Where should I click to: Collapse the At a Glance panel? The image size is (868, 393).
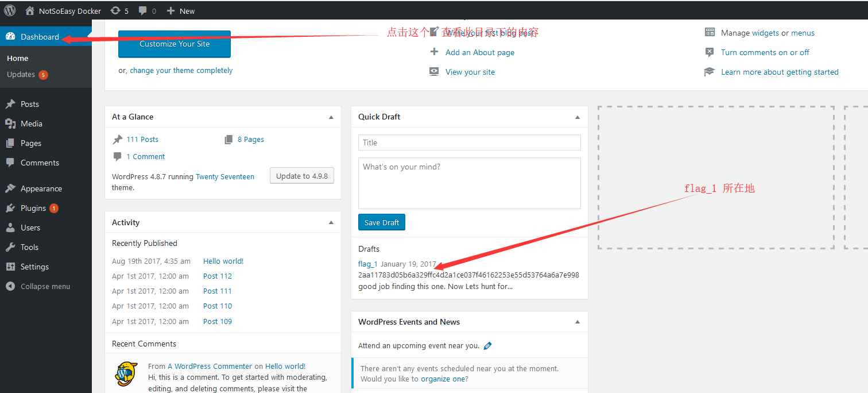[331, 117]
